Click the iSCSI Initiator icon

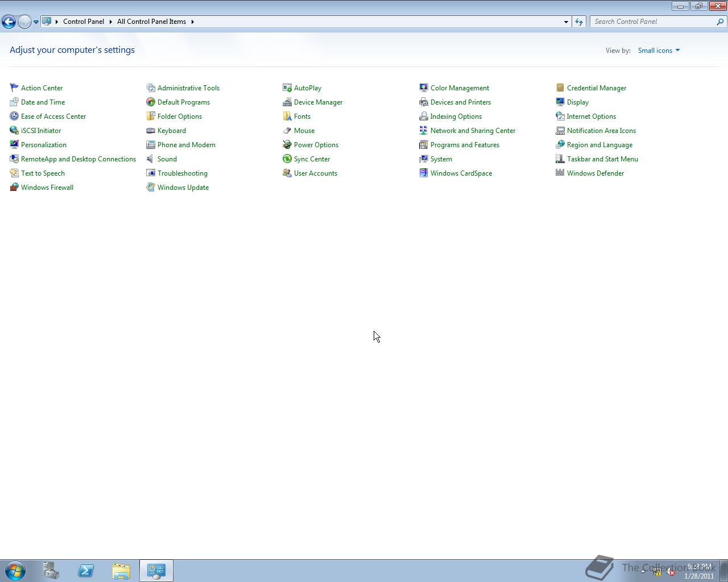[x=14, y=130]
